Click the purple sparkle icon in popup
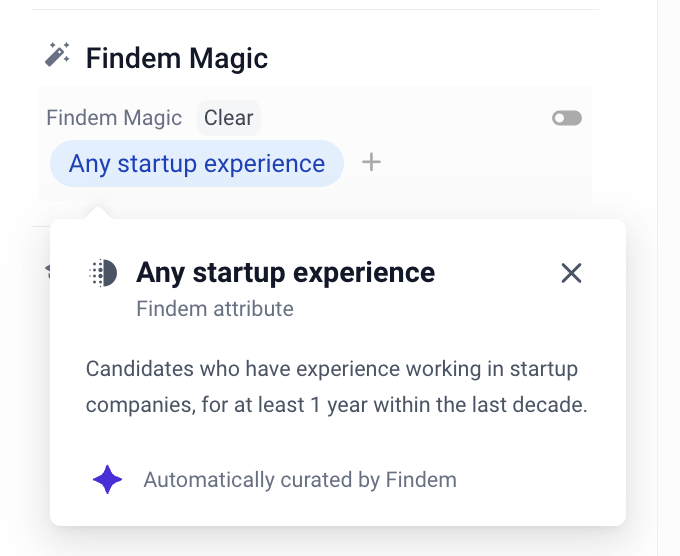The image size is (680, 556). (x=107, y=480)
